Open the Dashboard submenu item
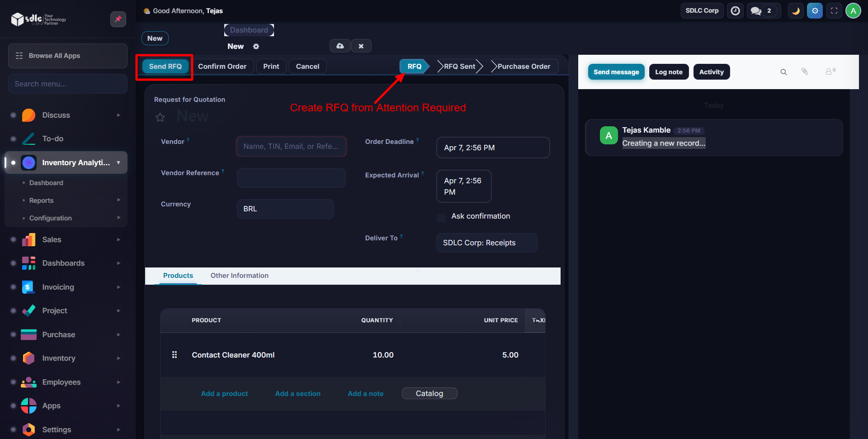 [46, 183]
